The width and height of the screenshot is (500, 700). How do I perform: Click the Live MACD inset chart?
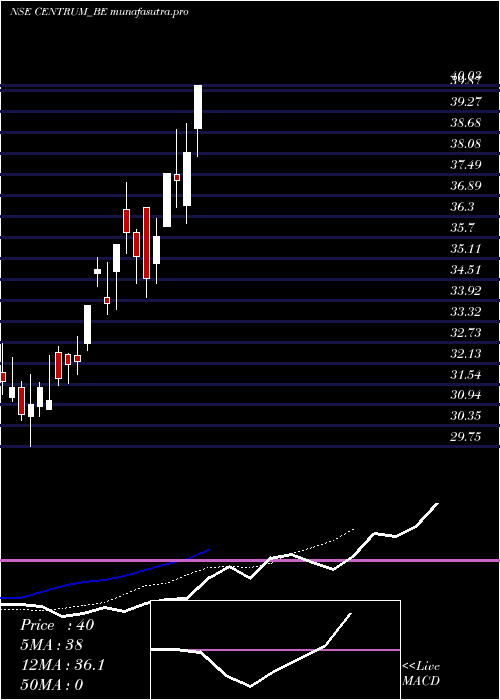click(275, 650)
